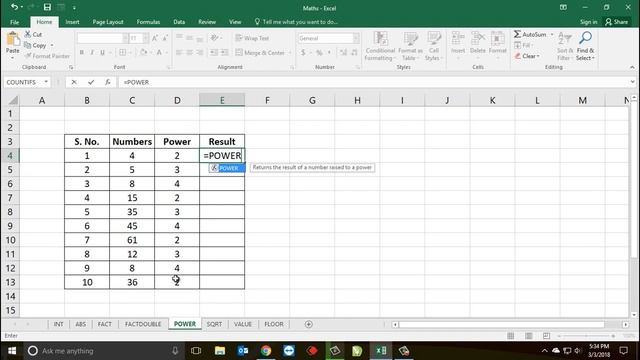
Task: Toggle Bold formatting
Action: coord(82,52)
